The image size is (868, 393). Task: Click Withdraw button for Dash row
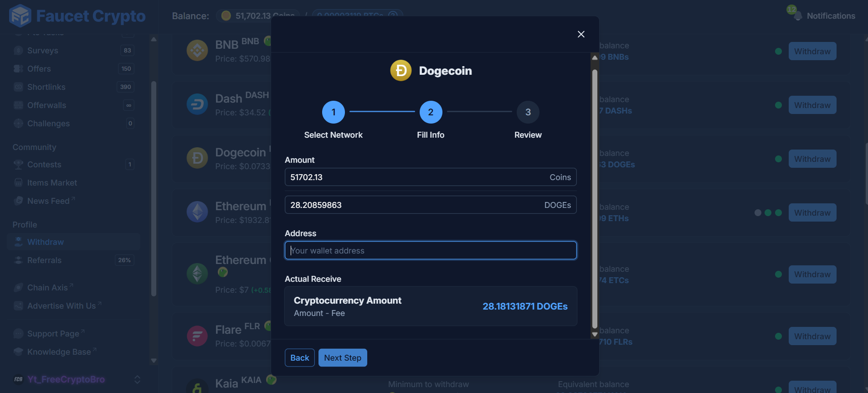(812, 105)
